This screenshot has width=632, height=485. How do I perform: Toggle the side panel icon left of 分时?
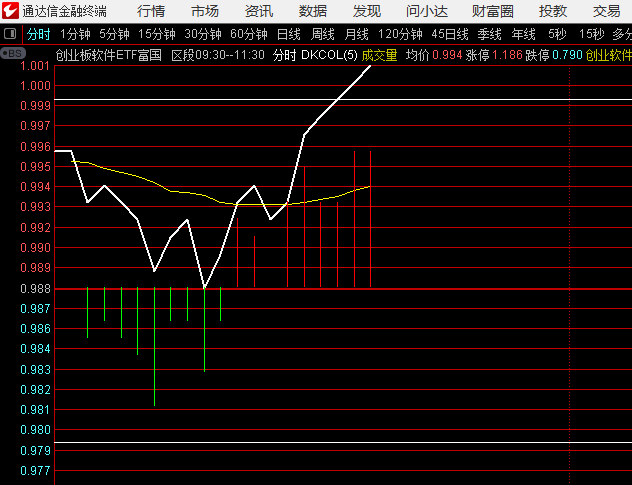click(10, 34)
